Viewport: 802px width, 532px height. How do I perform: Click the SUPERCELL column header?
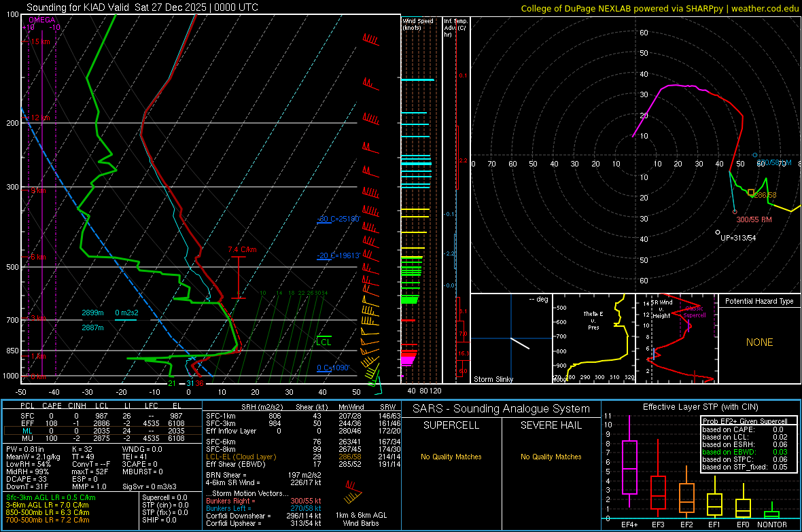(x=451, y=425)
